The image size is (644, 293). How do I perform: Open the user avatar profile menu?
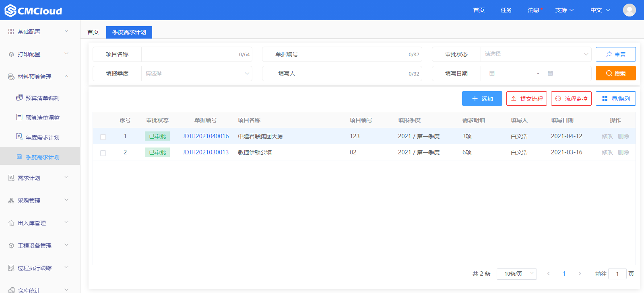(629, 10)
